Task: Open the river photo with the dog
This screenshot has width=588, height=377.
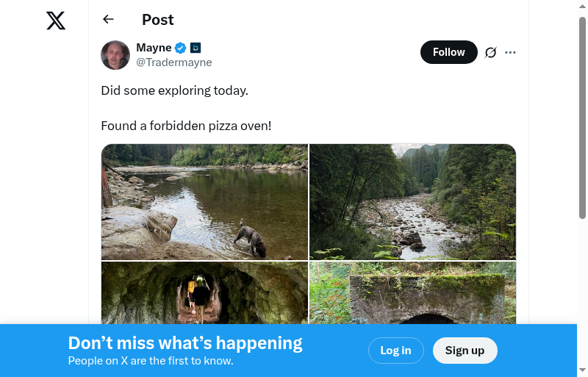Action: 204,202
